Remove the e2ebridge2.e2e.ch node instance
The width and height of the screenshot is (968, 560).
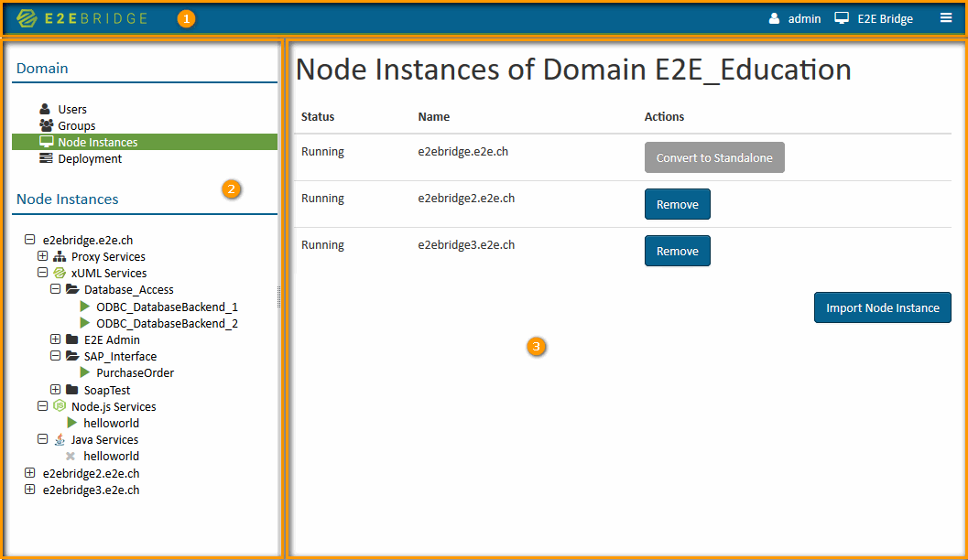[677, 204]
